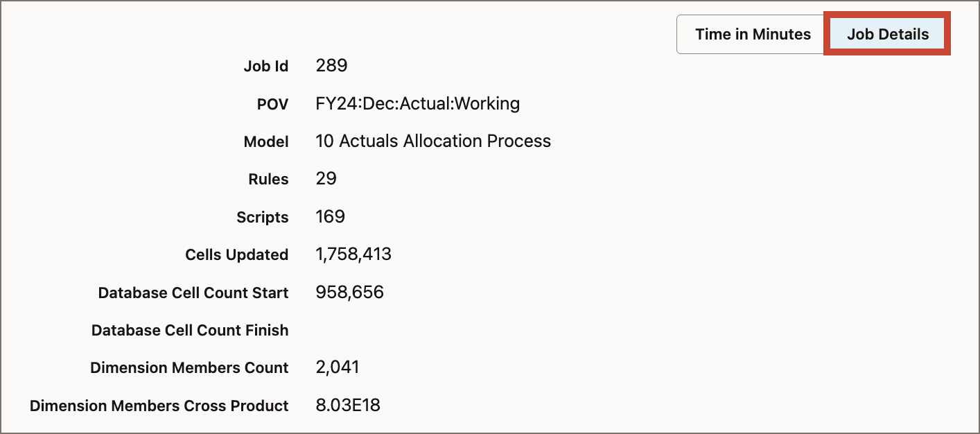Click the Dimension Members Cross Product value 8.03E18

(x=349, y=406)
